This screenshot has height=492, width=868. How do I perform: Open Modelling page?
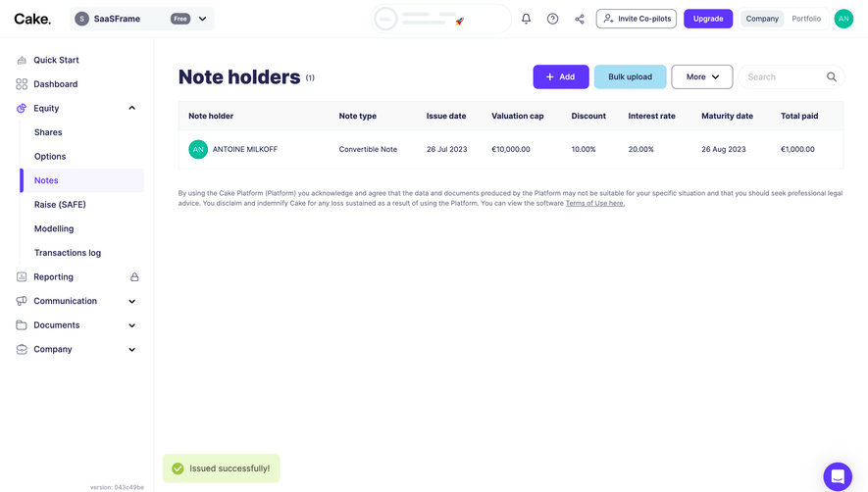point(54,228)
